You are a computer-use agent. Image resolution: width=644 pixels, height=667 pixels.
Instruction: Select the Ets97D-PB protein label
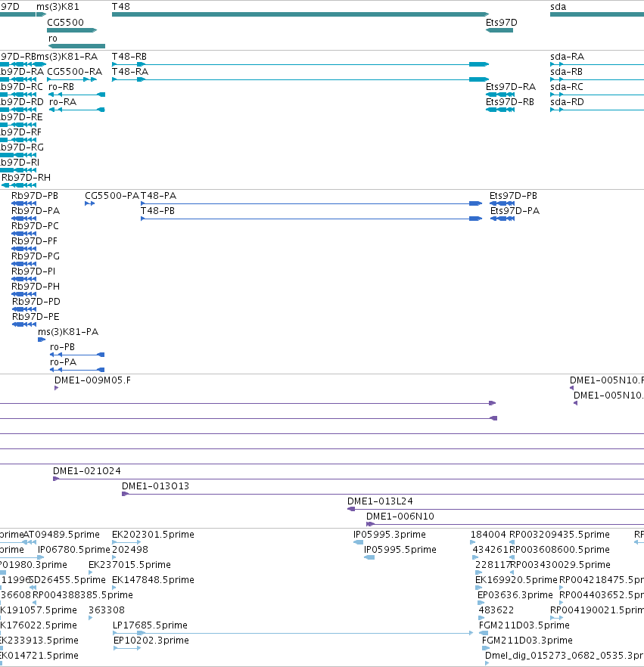click(513, 196)
